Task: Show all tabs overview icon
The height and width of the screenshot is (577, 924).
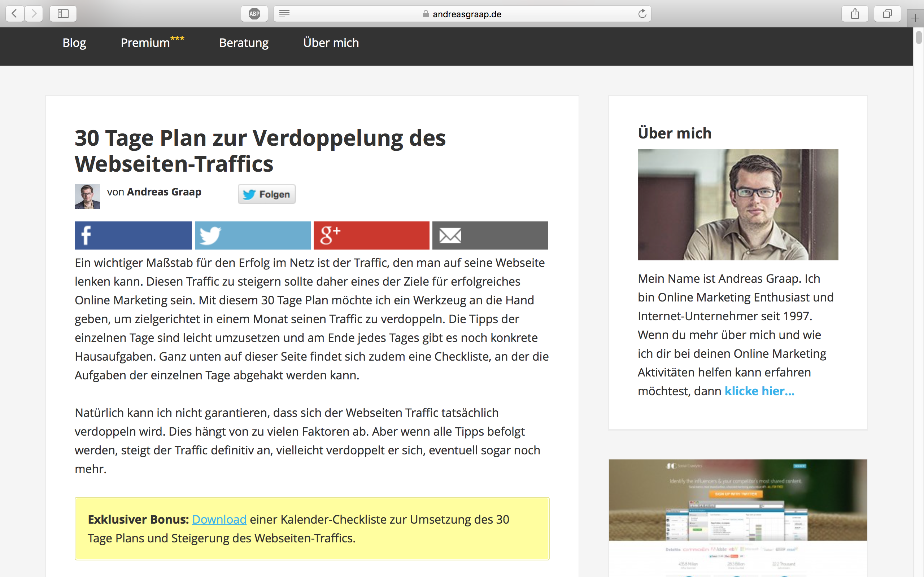Action: (x=887, y=14)
